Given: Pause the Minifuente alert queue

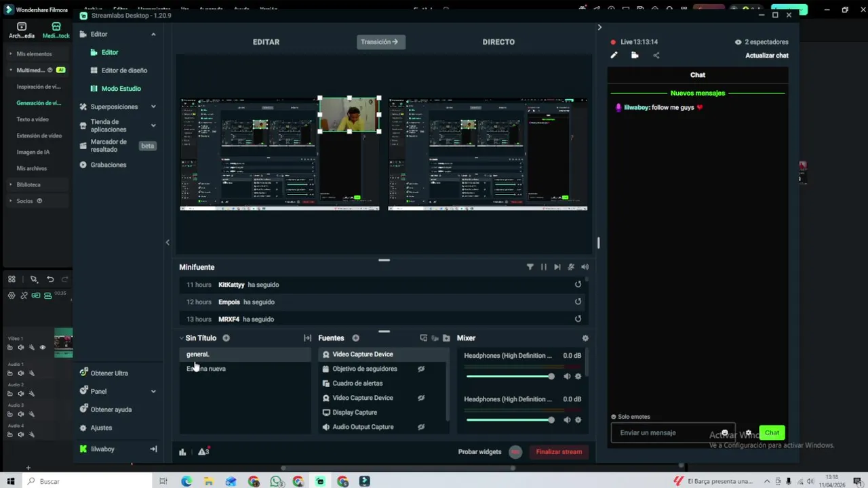Looking at the screenshot, I should tap(543, 267).
